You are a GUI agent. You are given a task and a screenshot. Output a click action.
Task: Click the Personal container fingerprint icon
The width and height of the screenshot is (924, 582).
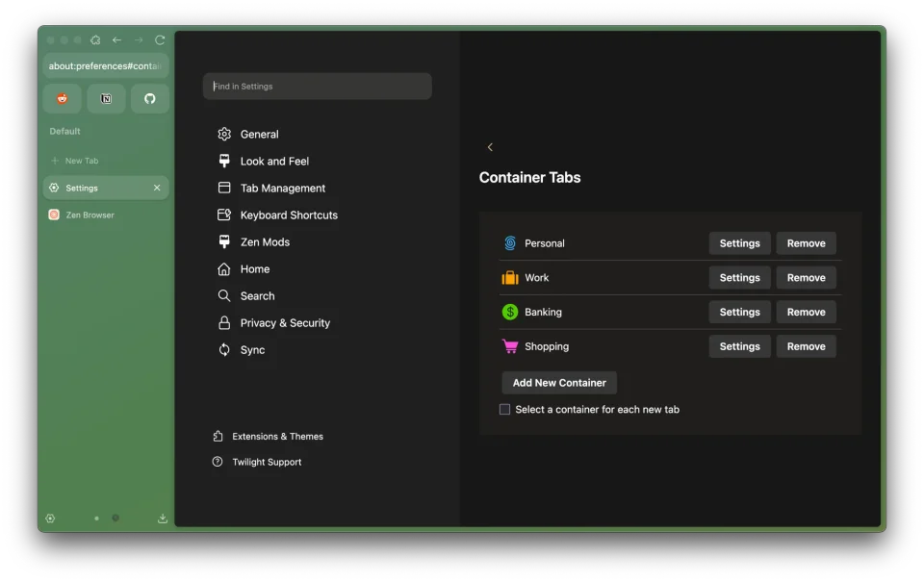point(510,243)
